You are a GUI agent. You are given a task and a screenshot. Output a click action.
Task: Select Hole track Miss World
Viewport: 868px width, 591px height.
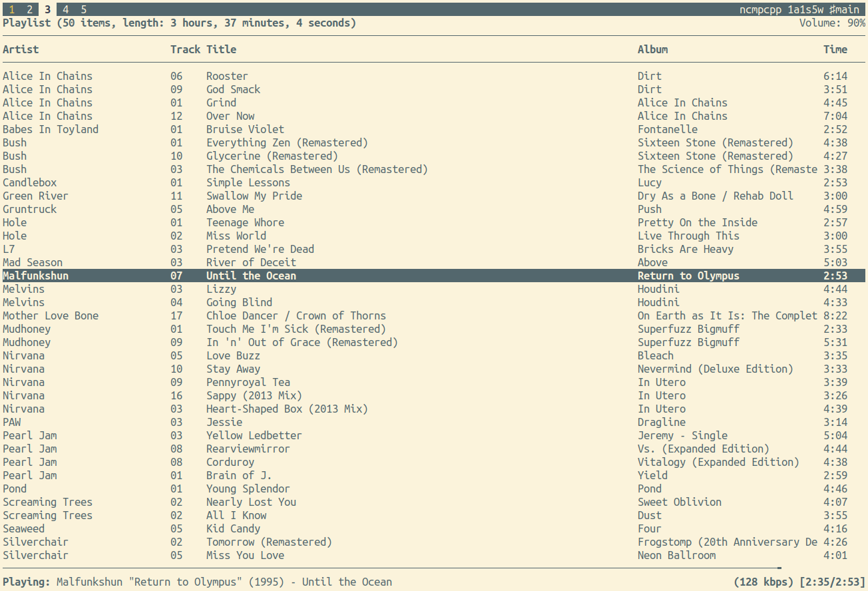(x=236, y=236)
